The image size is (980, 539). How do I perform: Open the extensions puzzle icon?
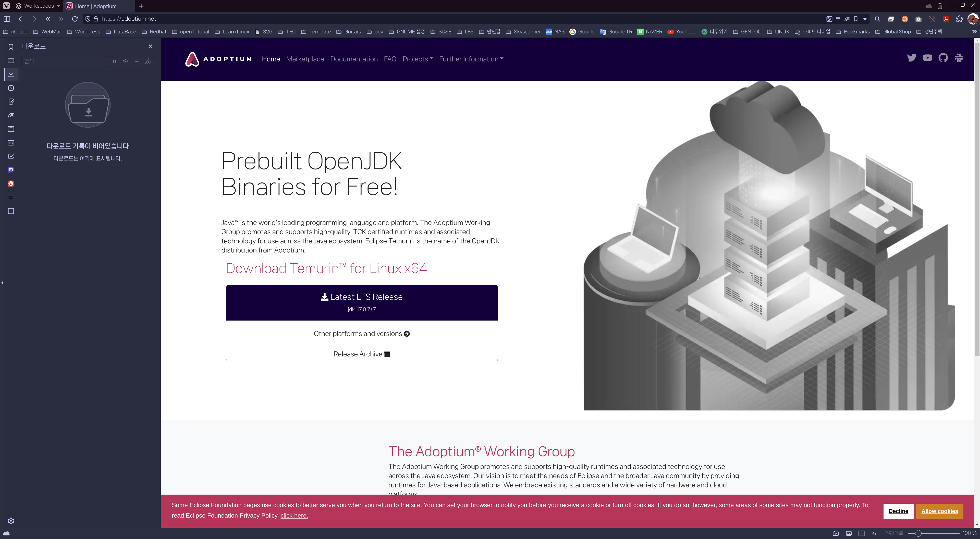(959, 19)
